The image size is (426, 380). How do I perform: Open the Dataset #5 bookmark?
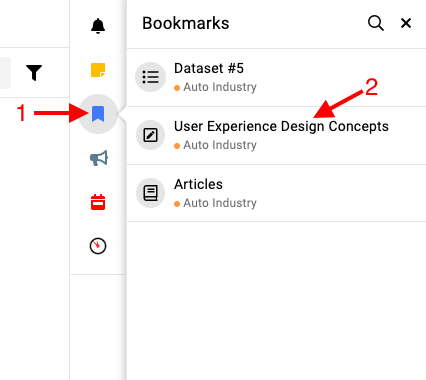click(276, 78)
